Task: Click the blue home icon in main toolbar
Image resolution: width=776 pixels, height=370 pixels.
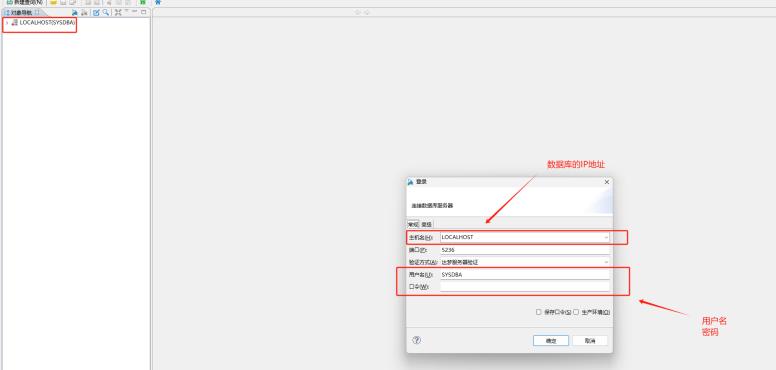Action: 158,2
